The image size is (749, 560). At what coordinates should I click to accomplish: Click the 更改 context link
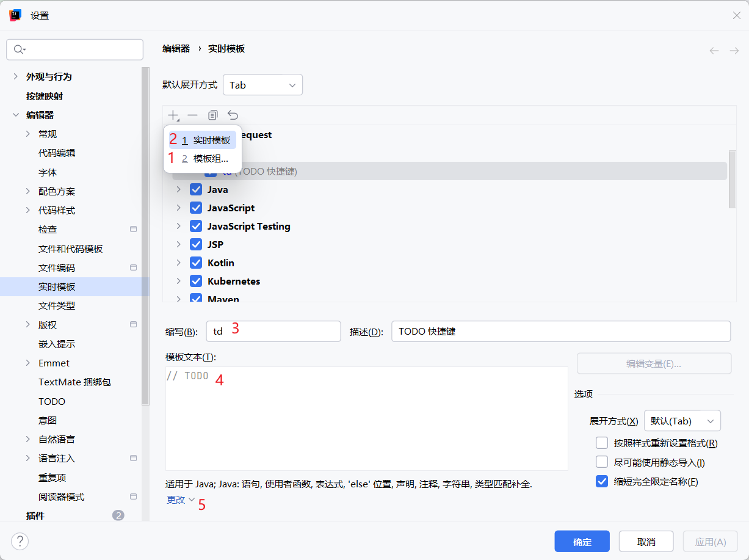(176, 500)
